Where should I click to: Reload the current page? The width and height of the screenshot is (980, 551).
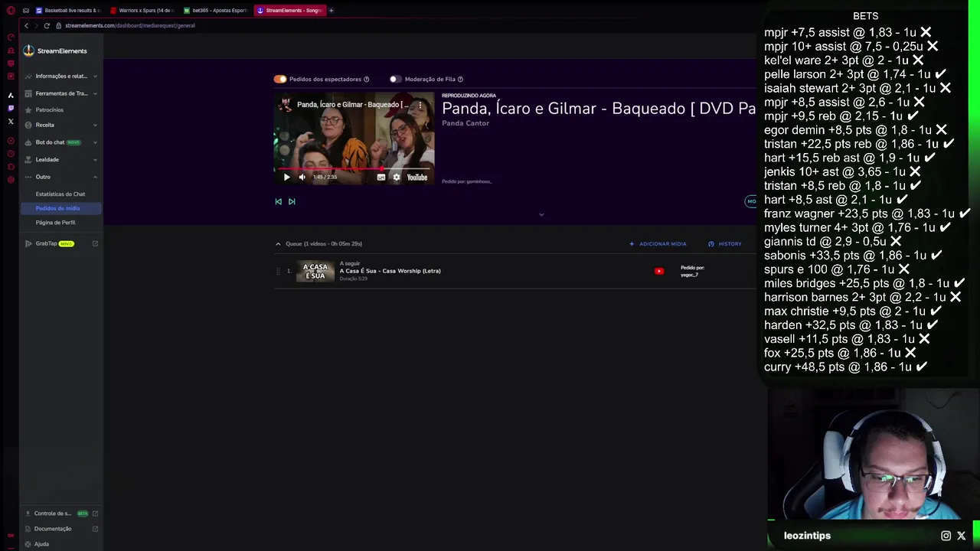[x=47, y=25]
